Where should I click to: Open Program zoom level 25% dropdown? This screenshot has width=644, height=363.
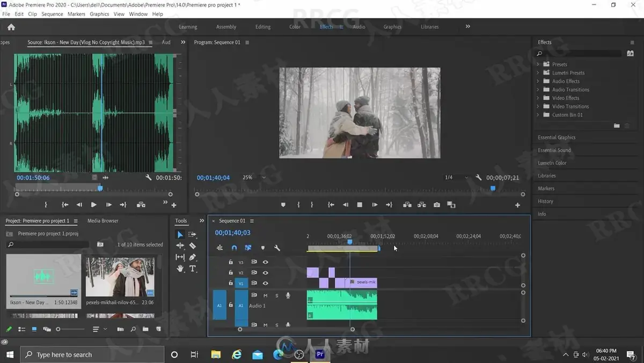(x=254, y=178)
